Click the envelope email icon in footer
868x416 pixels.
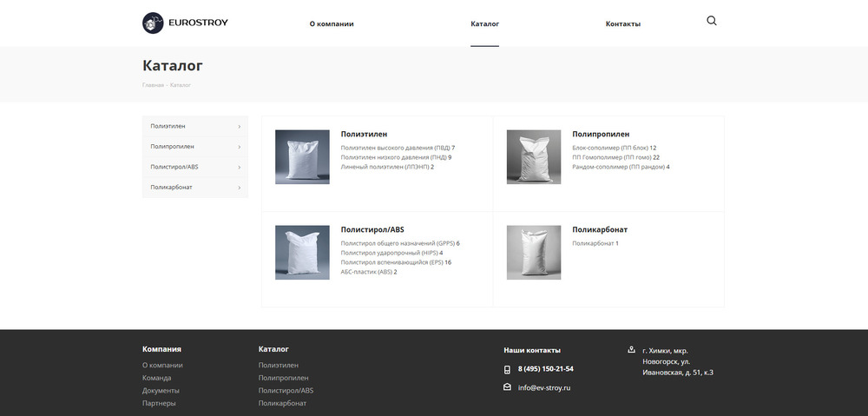(x=507, y=387)
